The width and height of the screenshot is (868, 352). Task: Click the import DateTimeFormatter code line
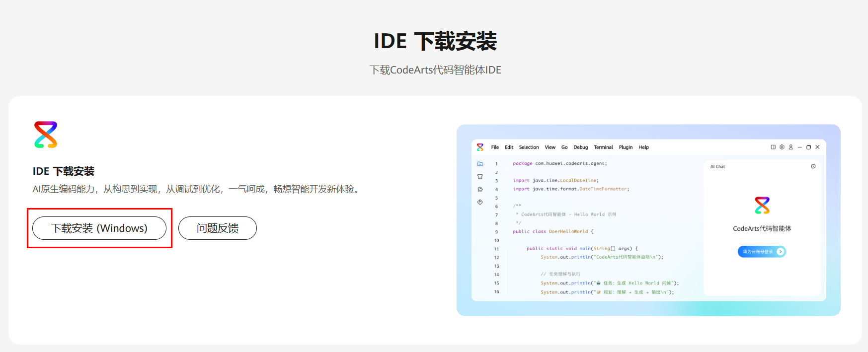[x=571, y=189]
